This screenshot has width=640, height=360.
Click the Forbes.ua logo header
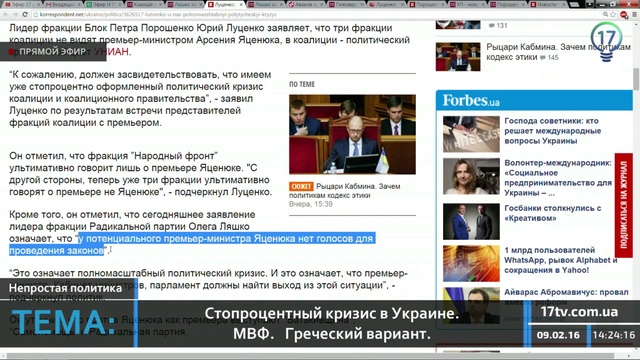(471, 100)
